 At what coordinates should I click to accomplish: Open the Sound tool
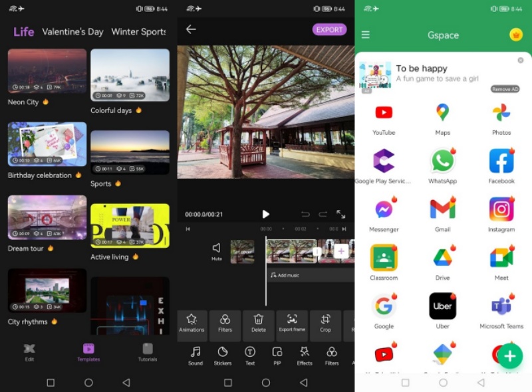[x=196, y=356]
